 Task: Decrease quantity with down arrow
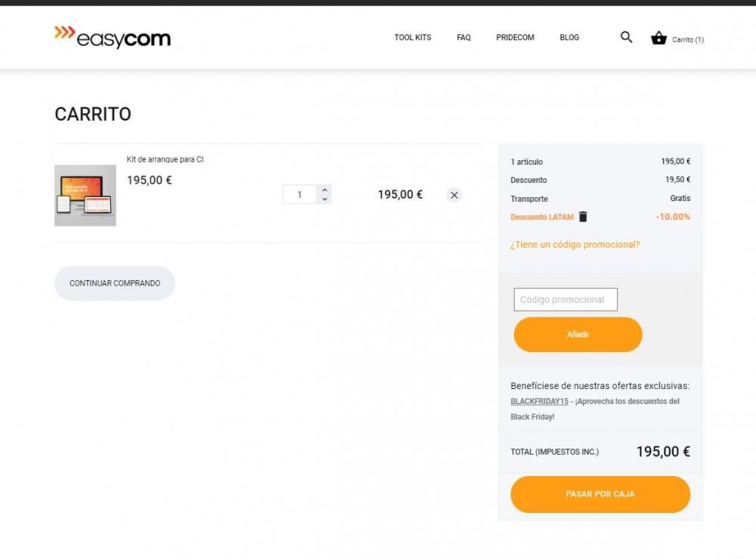tap(324, 199)
